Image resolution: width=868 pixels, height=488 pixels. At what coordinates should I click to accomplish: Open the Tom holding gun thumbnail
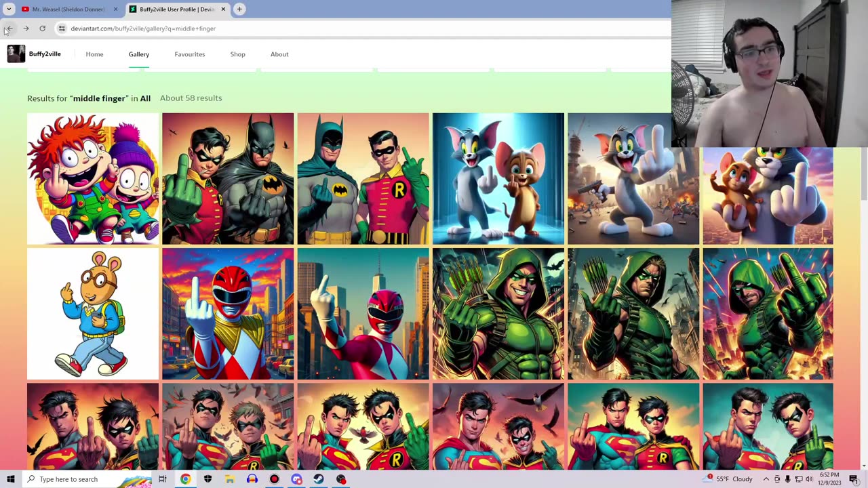tap(633, 178)
